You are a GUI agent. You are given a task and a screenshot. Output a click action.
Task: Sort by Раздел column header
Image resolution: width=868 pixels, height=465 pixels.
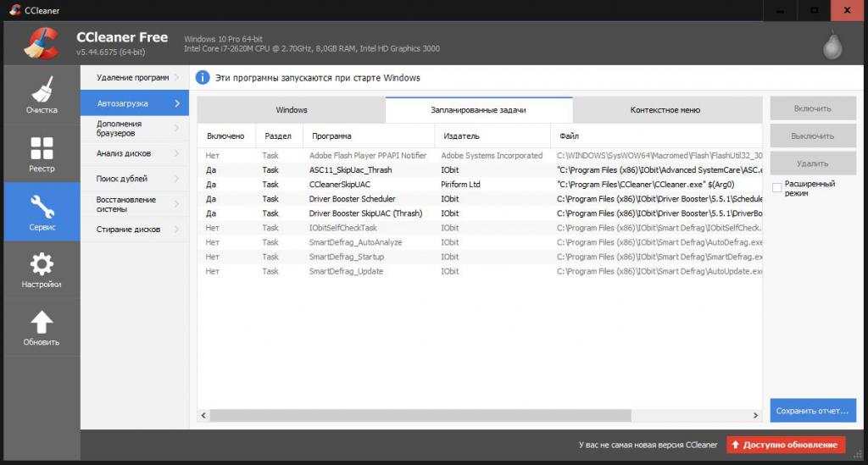point(279,136)
